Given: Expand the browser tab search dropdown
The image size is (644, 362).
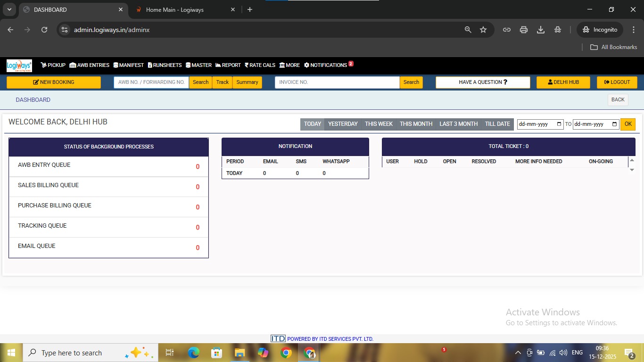Looking at the screenshot, I should tap(9, 9).
